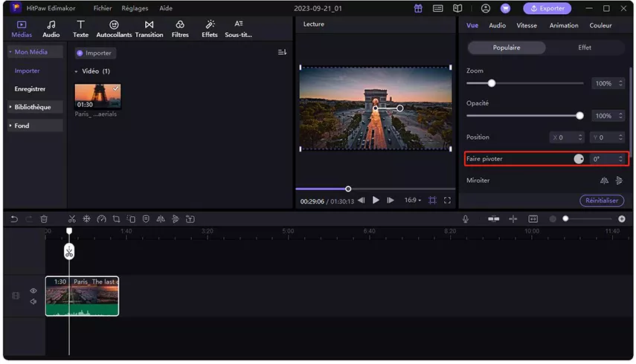This screenshot has width=636, height=364.
Task: Open the Réglages menu
Action: click(x=135, y=8)
